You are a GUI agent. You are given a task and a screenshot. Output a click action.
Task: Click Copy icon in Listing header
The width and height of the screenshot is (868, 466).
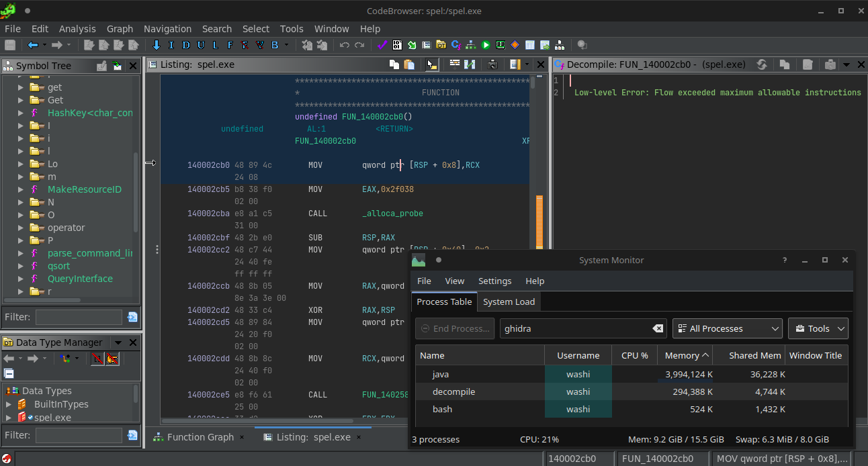394,64
